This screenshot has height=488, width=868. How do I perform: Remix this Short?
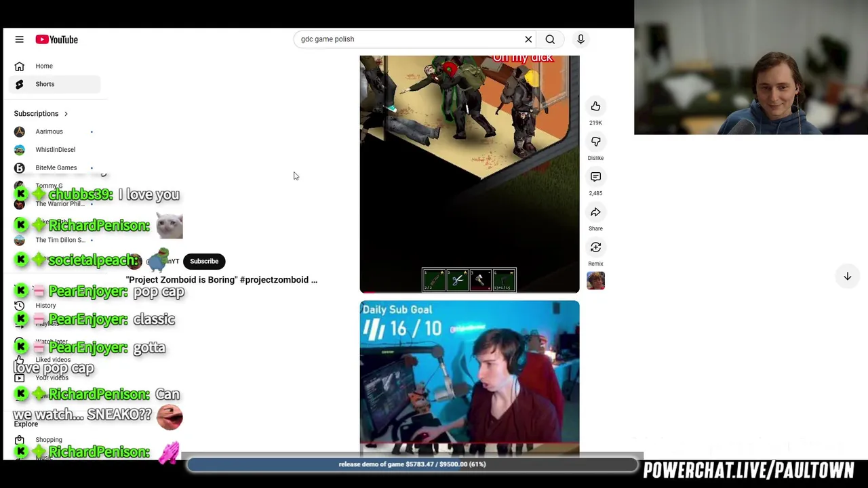coord(595,247)
